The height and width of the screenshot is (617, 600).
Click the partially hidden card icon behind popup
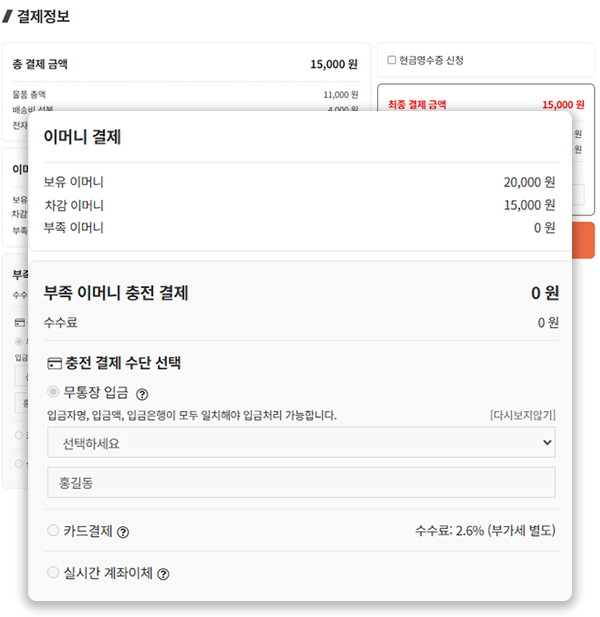[x=19, y=323]
